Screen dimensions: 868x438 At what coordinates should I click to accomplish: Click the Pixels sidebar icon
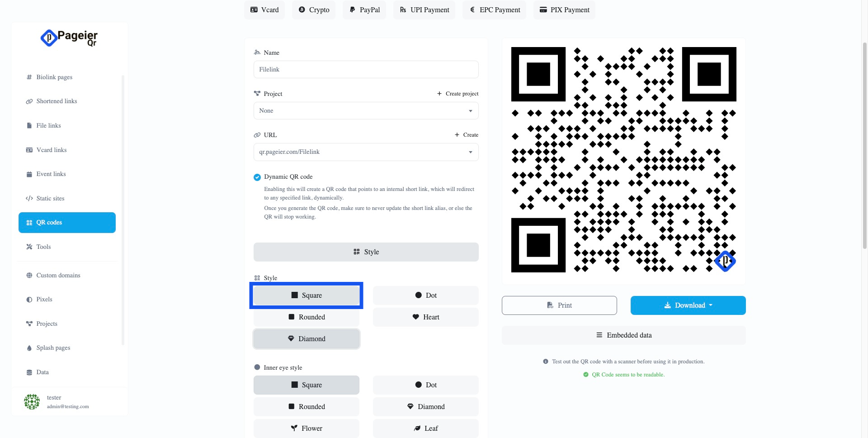tap(29, 300)
